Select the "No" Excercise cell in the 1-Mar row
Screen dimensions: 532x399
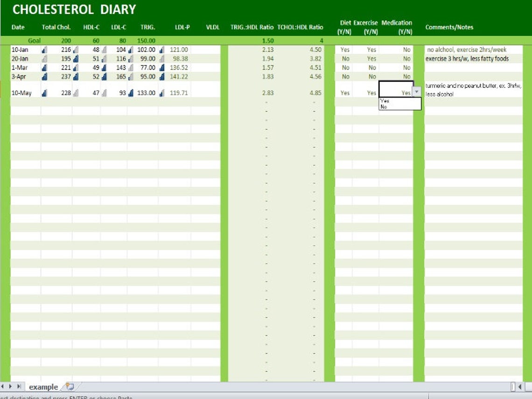pos(371,67)
